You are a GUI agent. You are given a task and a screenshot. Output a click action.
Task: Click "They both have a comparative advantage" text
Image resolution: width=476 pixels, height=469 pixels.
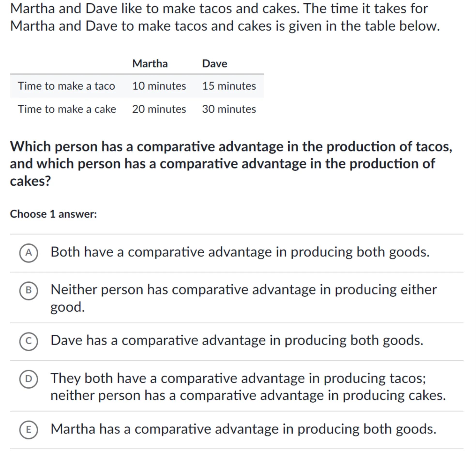click(x=238, y=379)
